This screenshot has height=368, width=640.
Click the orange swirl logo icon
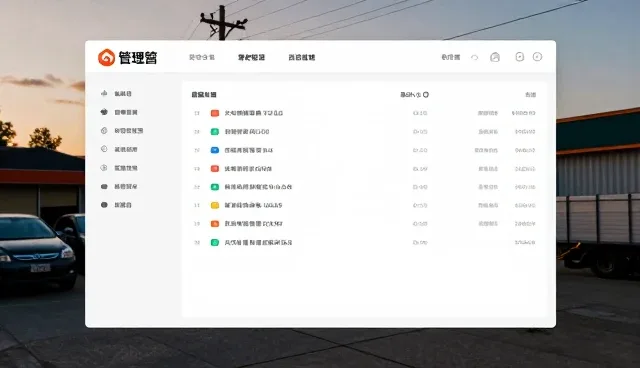[107, 58]
